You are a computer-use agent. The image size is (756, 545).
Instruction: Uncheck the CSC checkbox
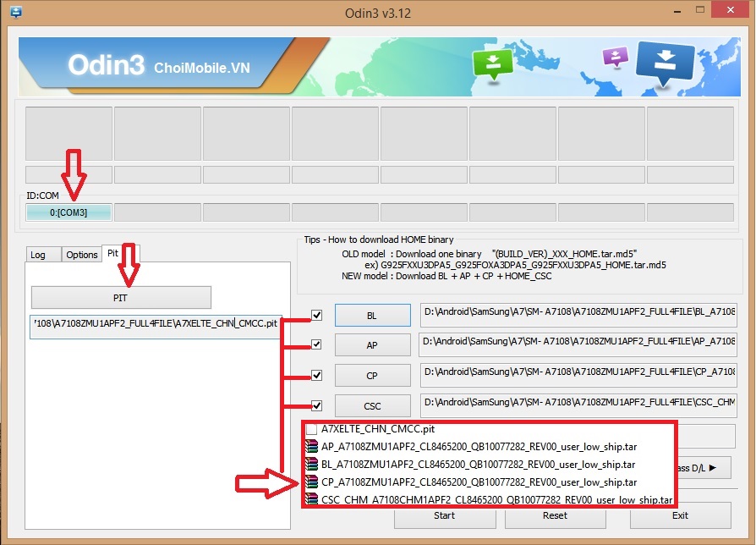pos(316,405)
